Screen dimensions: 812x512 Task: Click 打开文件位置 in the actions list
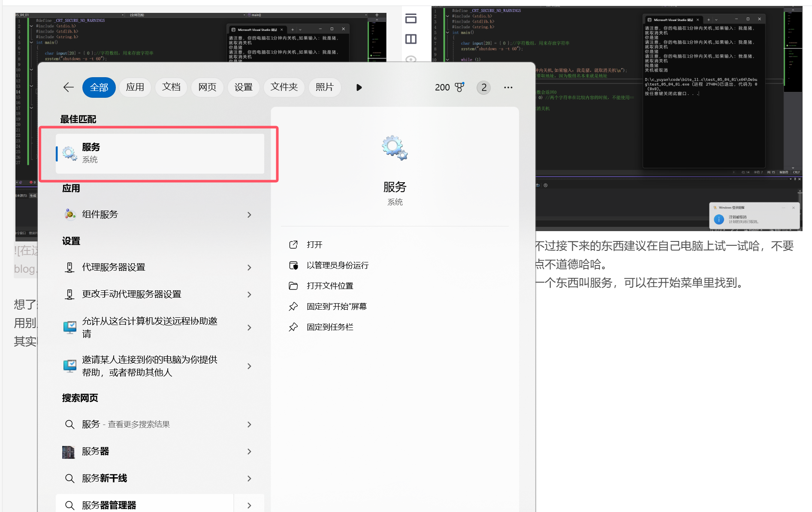pyautogui.click(x=329, y=286)
